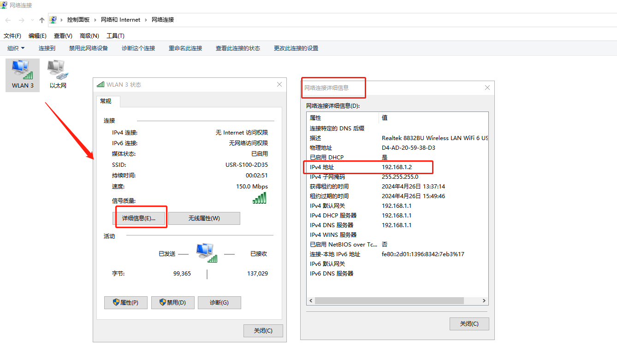Open 详细信息(E)... button
Image resolution: width=617 pixels, height=364 pixels.
[139, 218]
